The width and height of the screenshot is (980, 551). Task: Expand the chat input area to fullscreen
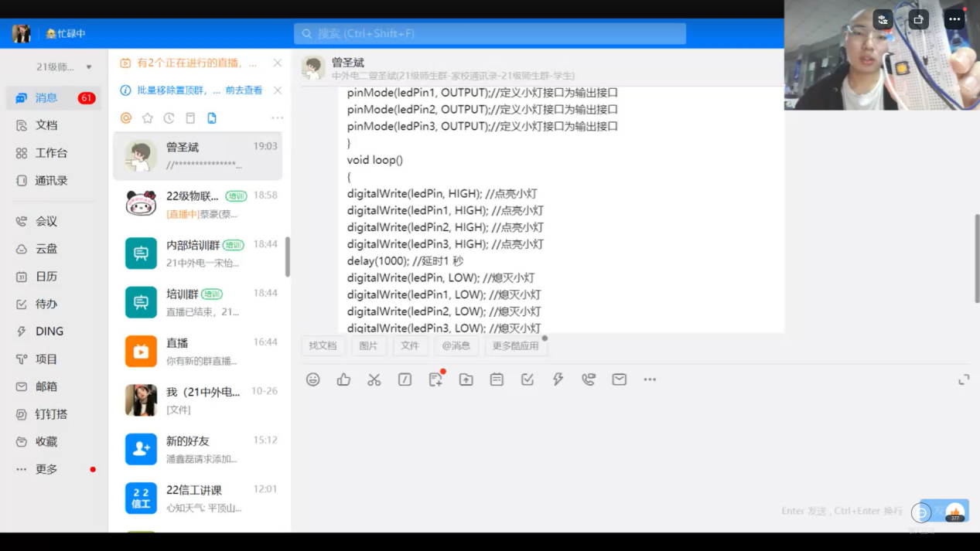[x=964, y=379]
